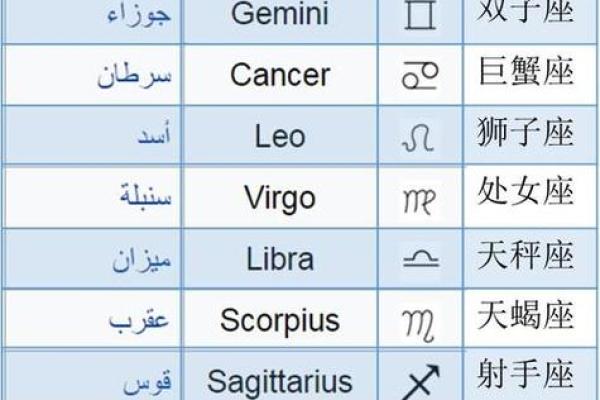The width and height of the screenshot is (600, 400).
Task: Click the Scorpius zodiac symbol
Action: [x=419, y=325]
